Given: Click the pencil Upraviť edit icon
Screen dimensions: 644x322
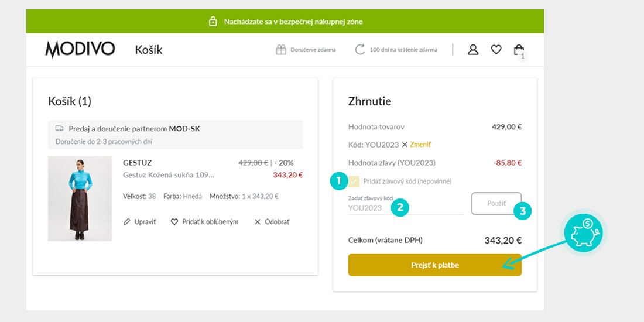Looking at the screenshot, I should tap(126, 222).
